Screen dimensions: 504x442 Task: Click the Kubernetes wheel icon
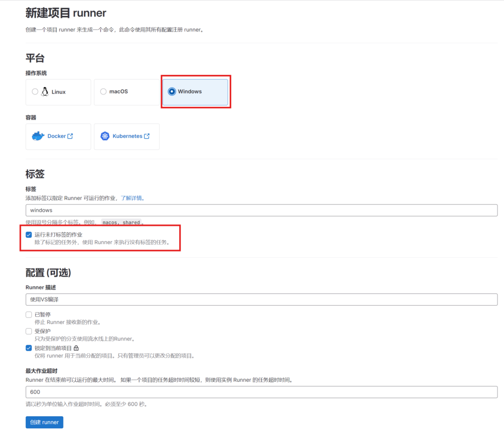tap(105, 136)
